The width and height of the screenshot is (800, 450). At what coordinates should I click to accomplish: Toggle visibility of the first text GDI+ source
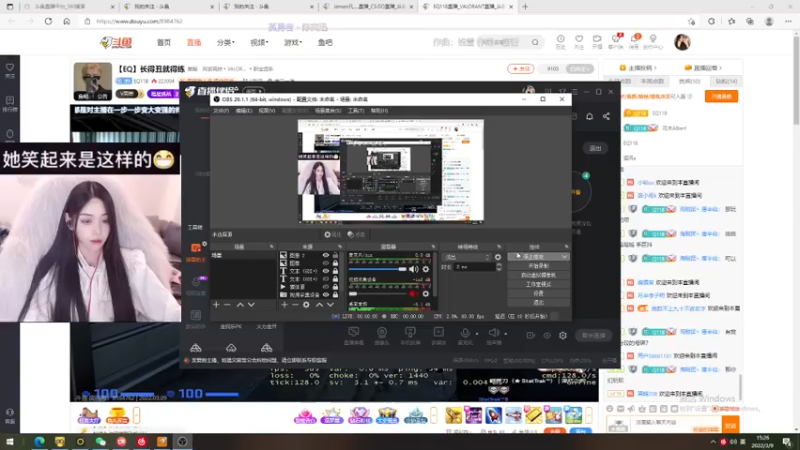point(326,271)
